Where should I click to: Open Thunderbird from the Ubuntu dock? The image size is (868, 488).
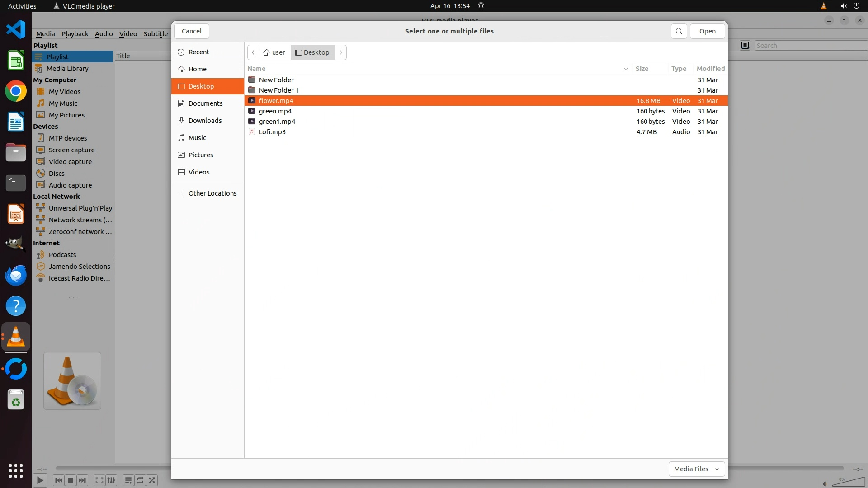[16, 275]
